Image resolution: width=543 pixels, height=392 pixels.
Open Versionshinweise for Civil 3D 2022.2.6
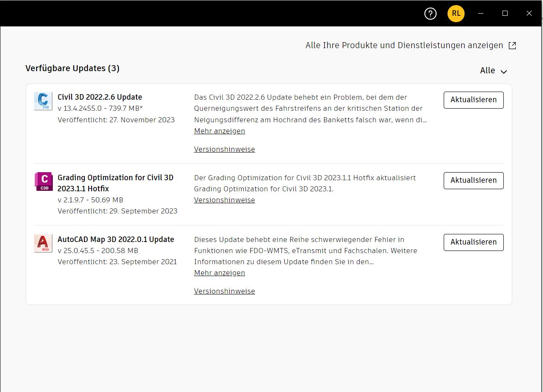coord(225,150)
